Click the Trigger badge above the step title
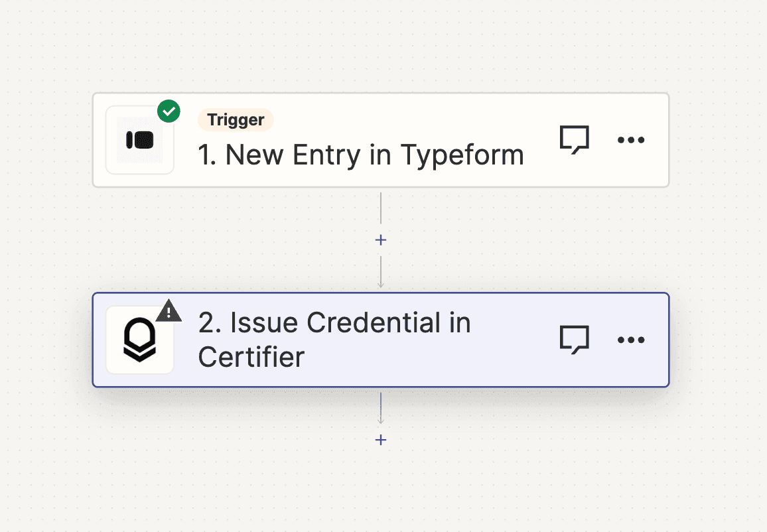The height and width of the screenshot is (532, 767). 236,119
